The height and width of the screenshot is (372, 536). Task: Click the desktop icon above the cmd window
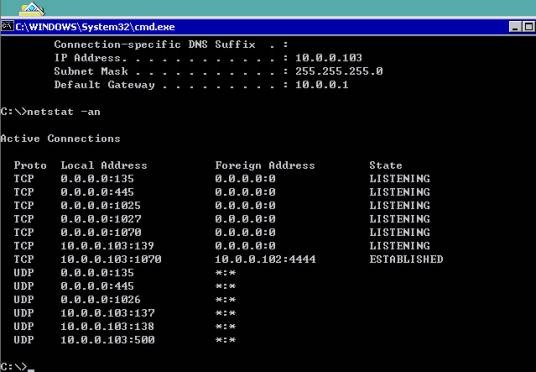click(31, 9)
